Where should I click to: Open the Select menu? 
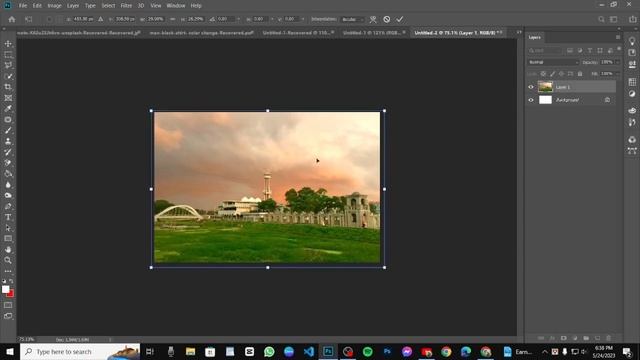click(x=108, y=6)
